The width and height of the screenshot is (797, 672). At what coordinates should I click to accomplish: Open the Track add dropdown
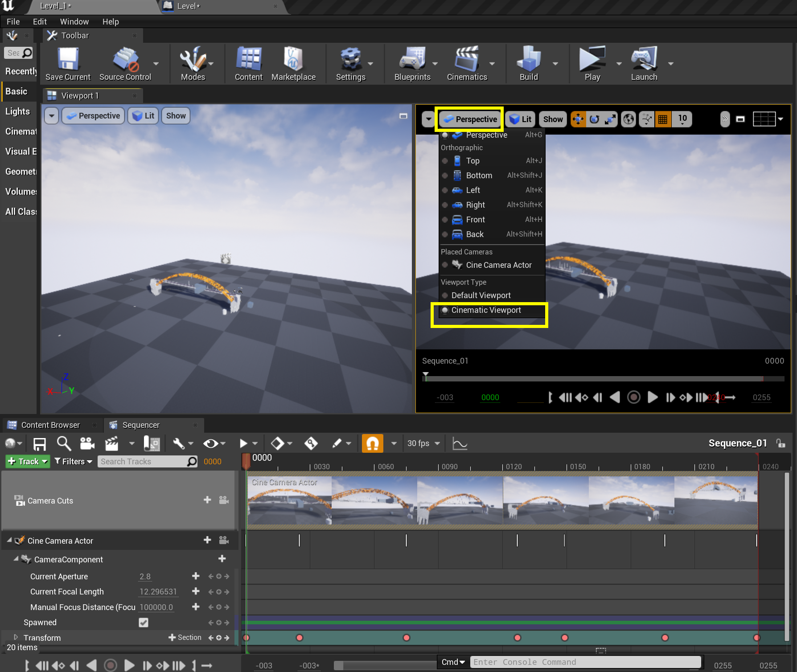[x=28, y=462]
